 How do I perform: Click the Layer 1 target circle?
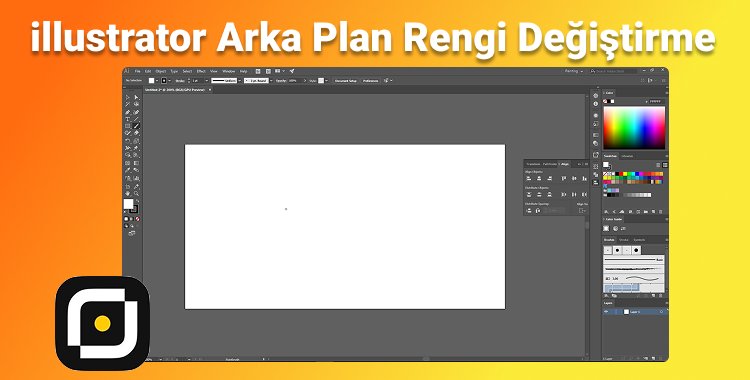click(x=662, y=312)
